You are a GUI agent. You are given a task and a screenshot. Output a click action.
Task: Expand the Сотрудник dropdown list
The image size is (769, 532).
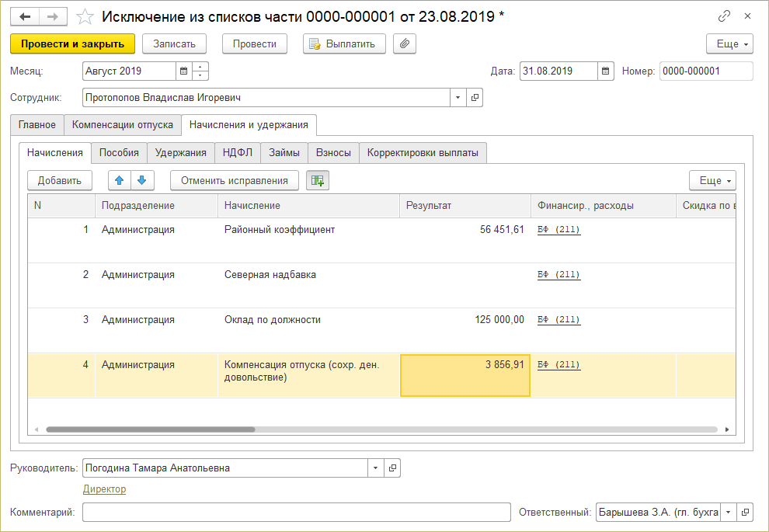point(458,98)
